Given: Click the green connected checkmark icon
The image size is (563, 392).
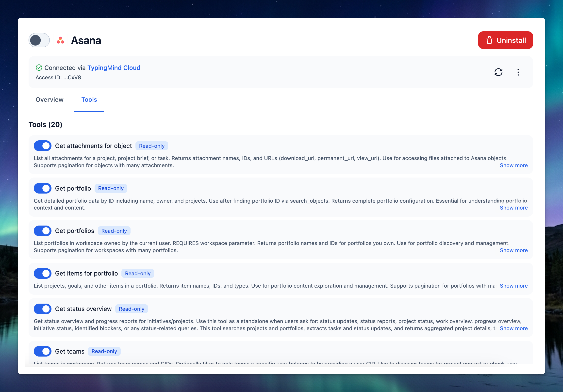Looking at the screenshot, I should tap(39, 67).
